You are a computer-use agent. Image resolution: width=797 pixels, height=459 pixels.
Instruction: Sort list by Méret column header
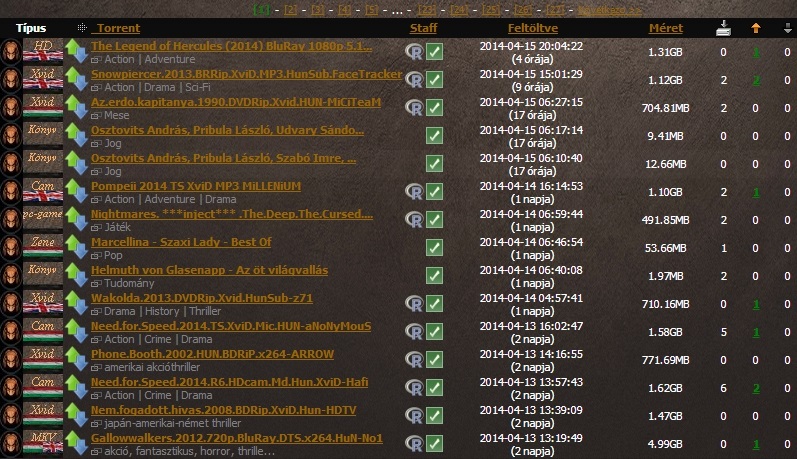pos(666,28)
